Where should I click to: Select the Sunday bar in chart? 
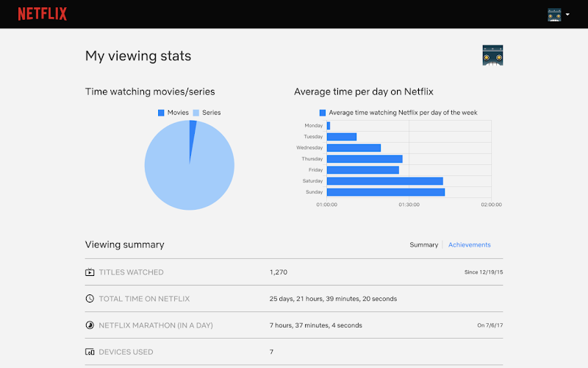tap(386, 192)
